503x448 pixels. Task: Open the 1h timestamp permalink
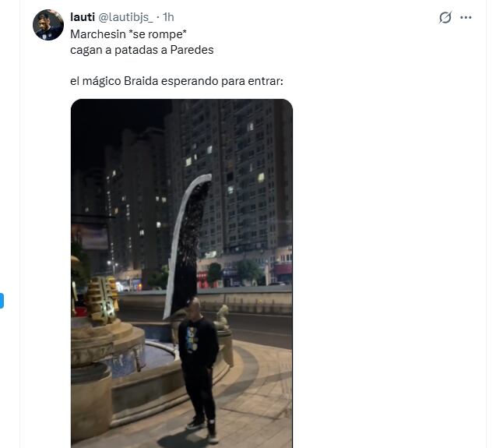[x=168, y=17]
